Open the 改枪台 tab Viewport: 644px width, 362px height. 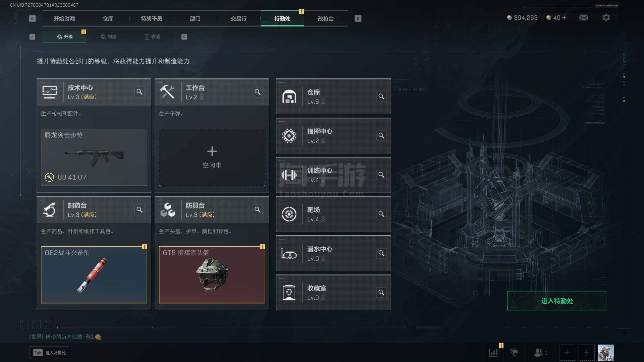(326, 18)
